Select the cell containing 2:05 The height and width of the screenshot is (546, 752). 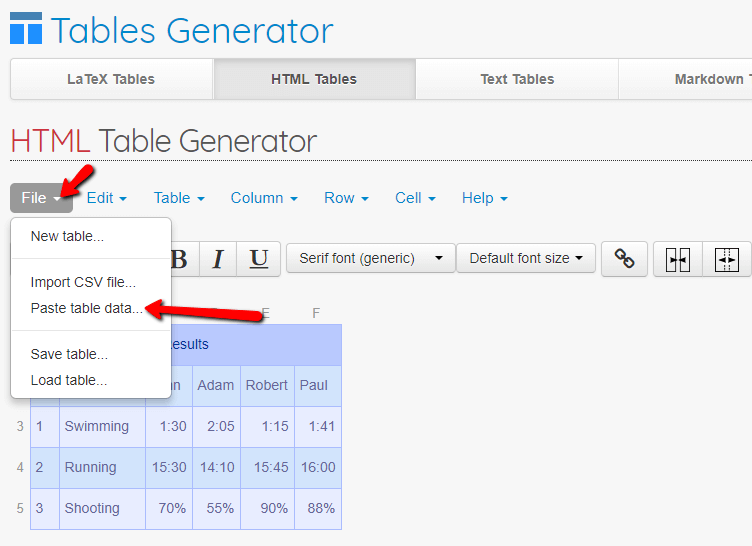click(216, 427)
